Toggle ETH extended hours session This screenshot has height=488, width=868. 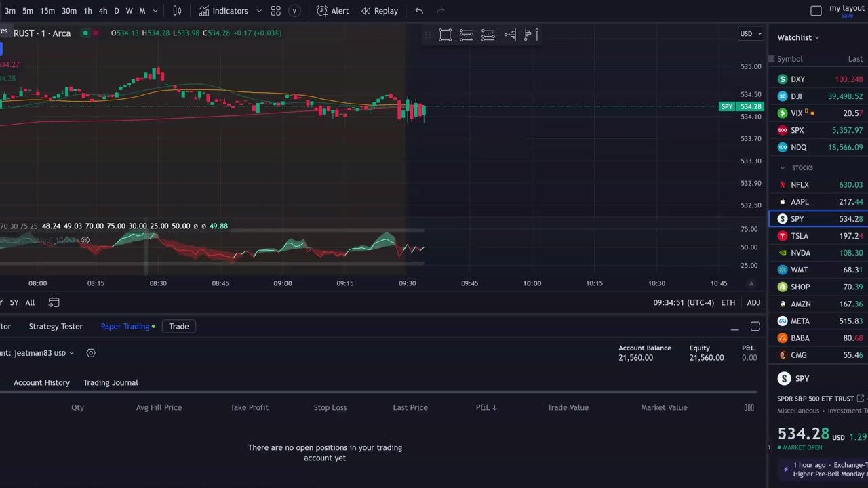(728, 302)
